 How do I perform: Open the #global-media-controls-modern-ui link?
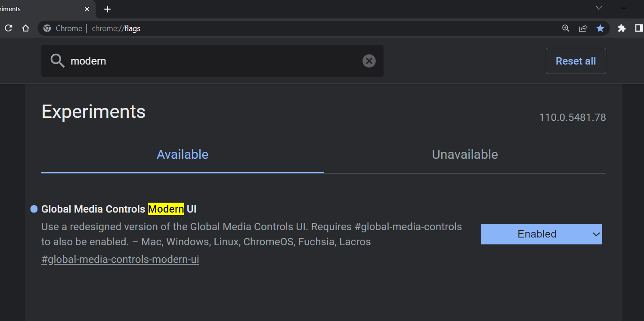pyautogui.click(x=120, y=259)
